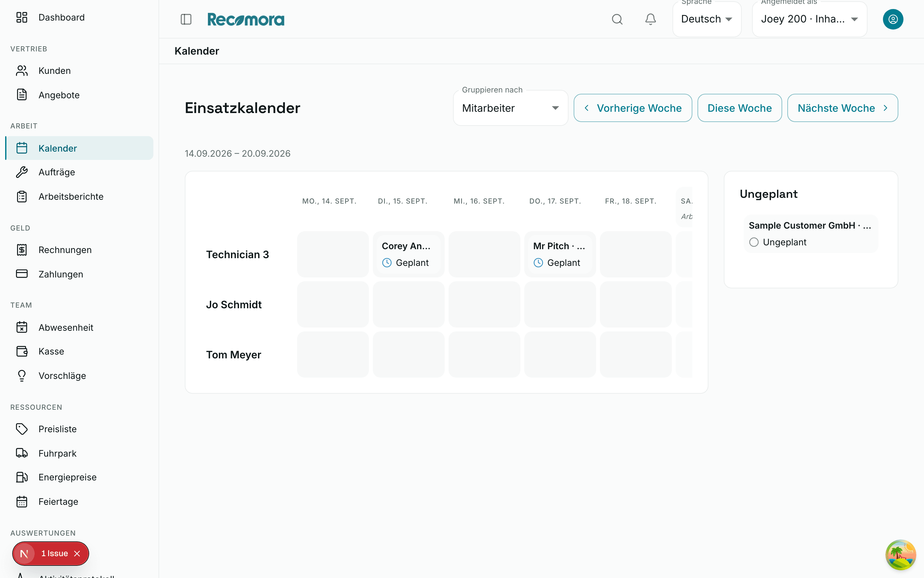Open the user profile avatar
This screenshot has width=924, height=578.
click(x=893, y=19)
